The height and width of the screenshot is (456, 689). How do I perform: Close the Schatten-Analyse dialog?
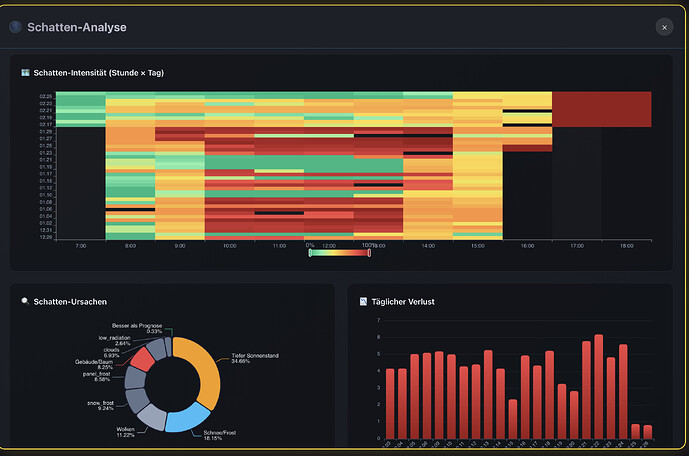tap(664, 27)
